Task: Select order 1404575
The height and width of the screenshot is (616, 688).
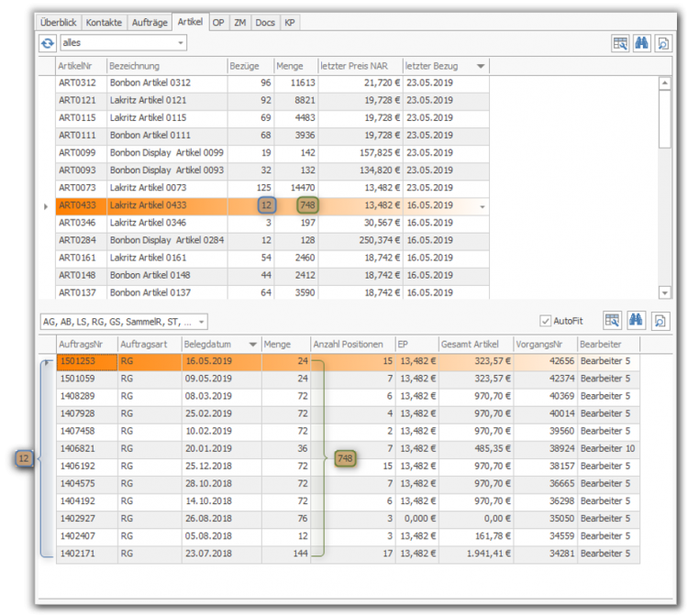Action: point(348,484)
